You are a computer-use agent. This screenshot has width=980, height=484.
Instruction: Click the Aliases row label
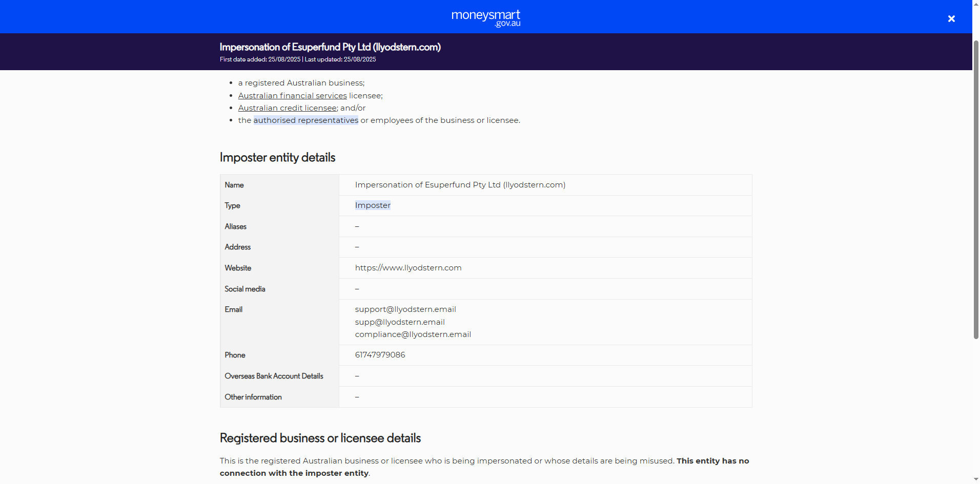(x=235, y=226)
